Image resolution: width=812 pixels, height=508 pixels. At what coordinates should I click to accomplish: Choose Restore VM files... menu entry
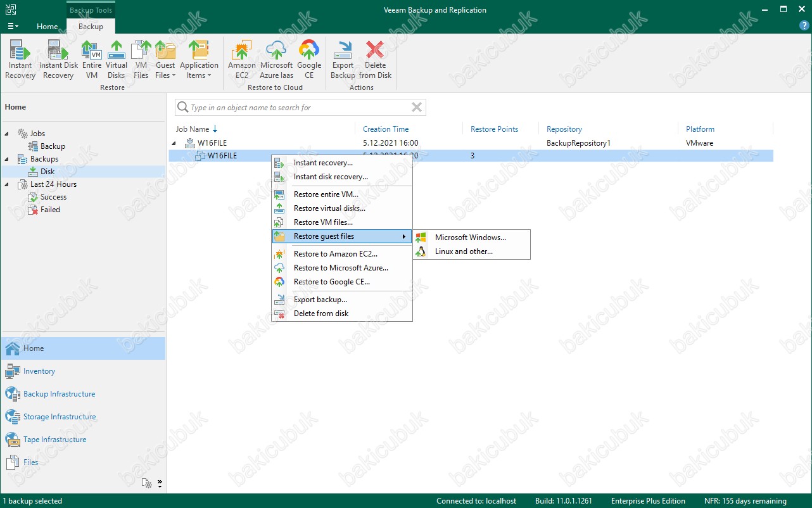(x=342, y=222)
